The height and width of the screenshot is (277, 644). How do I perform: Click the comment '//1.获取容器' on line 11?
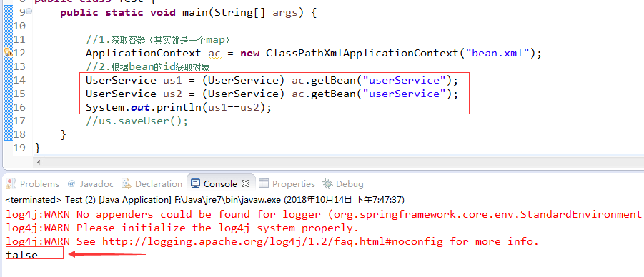point(158,39)
